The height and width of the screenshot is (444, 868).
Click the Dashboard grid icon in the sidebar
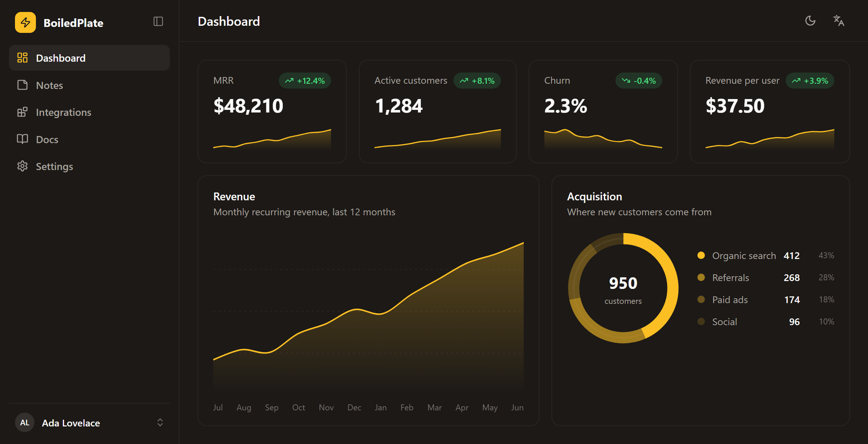[x=22, y=58]
